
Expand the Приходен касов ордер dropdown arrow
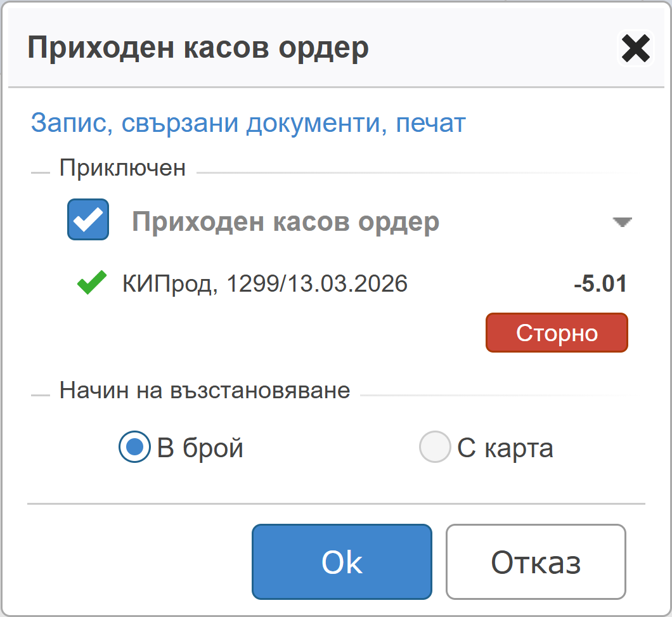(x=622, y=221)
